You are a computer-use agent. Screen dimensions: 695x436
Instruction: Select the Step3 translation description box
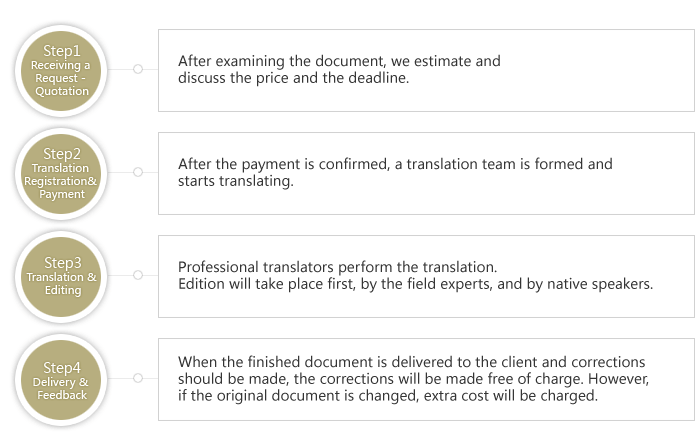[426, 276]
